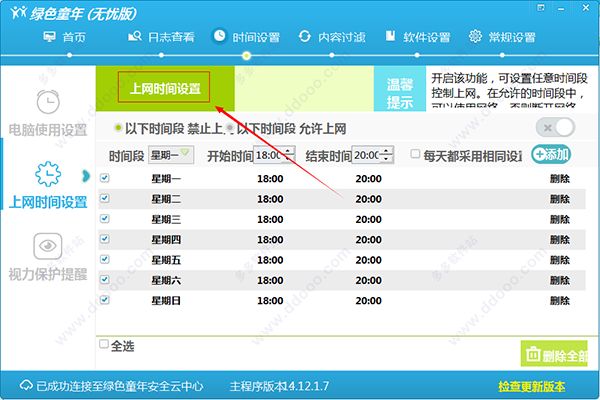
Task: Select radio 以下时间段 允许上网
Action: (230, 127)
